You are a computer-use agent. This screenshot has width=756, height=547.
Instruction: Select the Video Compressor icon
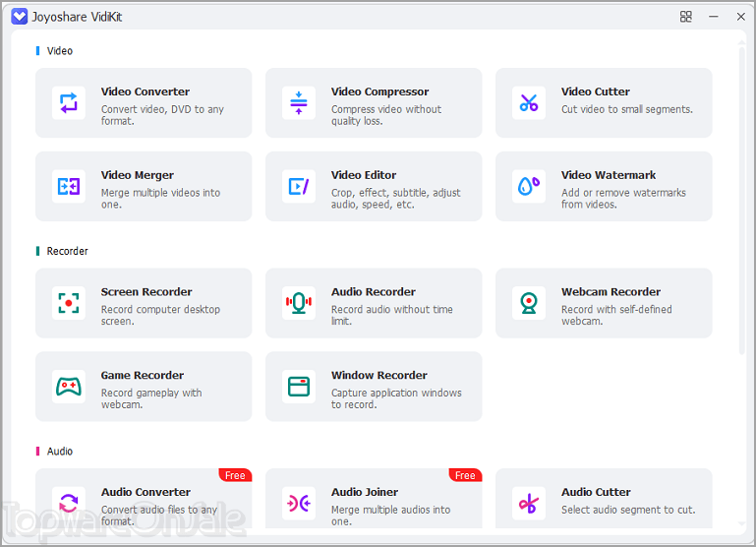click(x=299, y=102)
